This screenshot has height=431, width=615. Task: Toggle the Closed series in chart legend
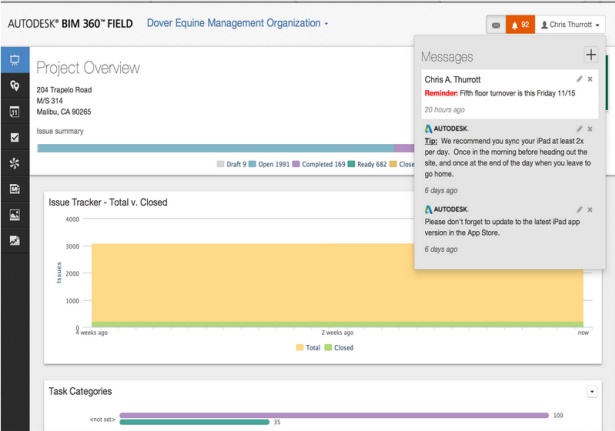[x=339, y=347]
